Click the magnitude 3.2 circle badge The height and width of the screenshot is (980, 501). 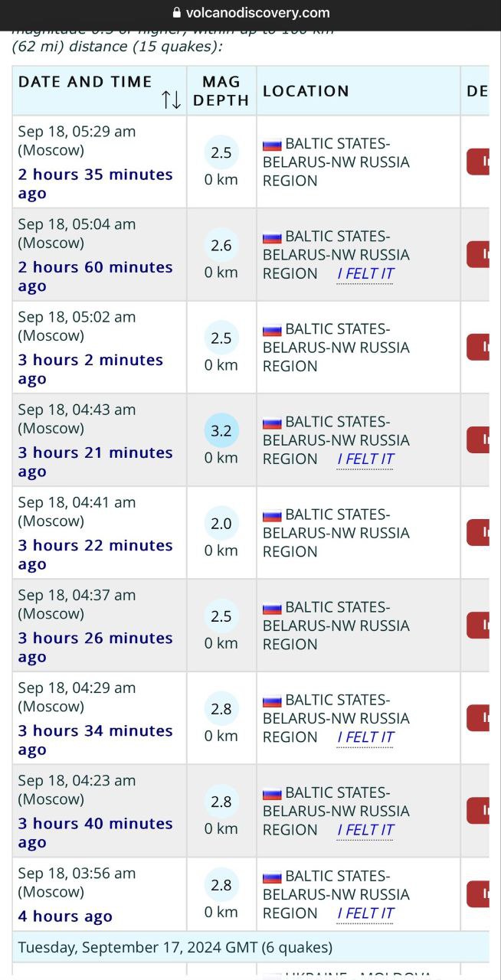[x=221, y=431]
